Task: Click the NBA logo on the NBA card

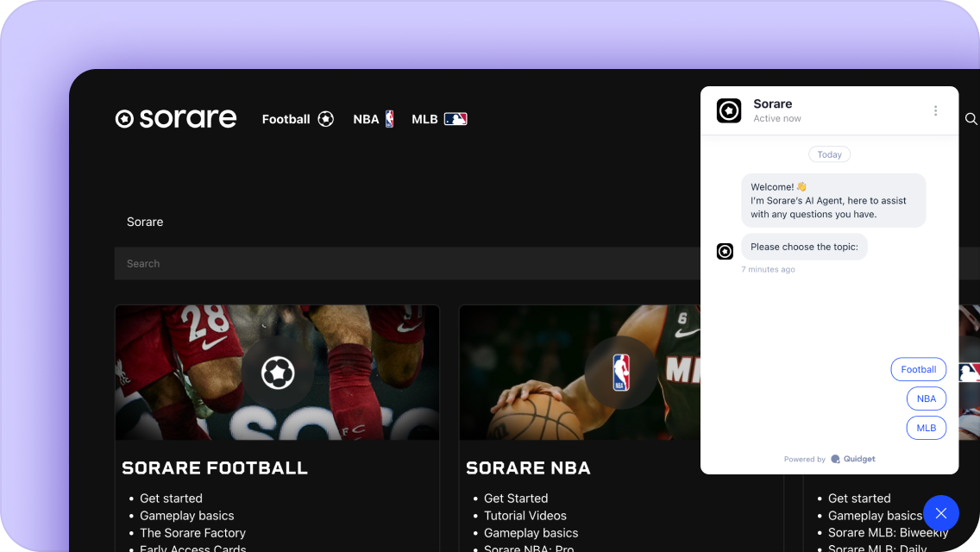Action: (x=621, y=373)
